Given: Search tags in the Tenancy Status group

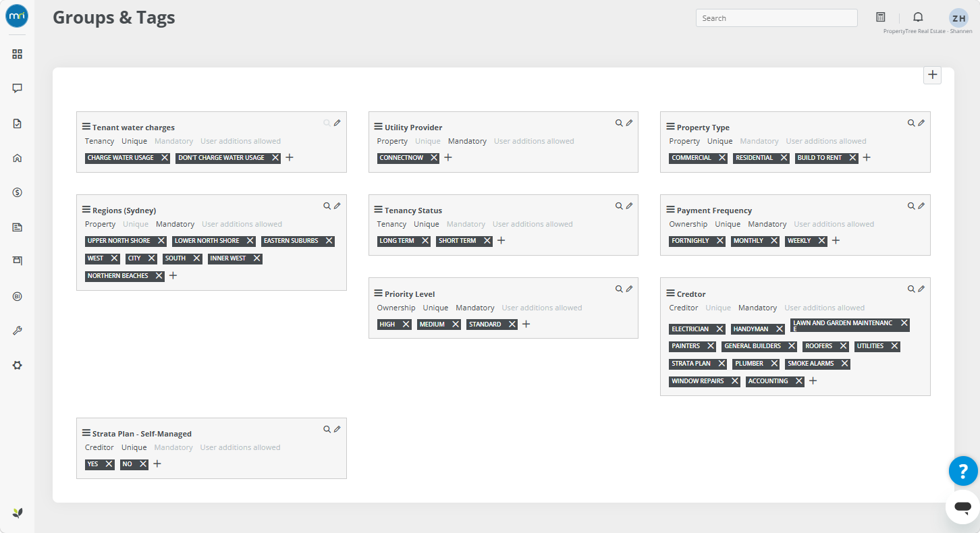Looking at the screenshot, I should [x=619, y=206].
